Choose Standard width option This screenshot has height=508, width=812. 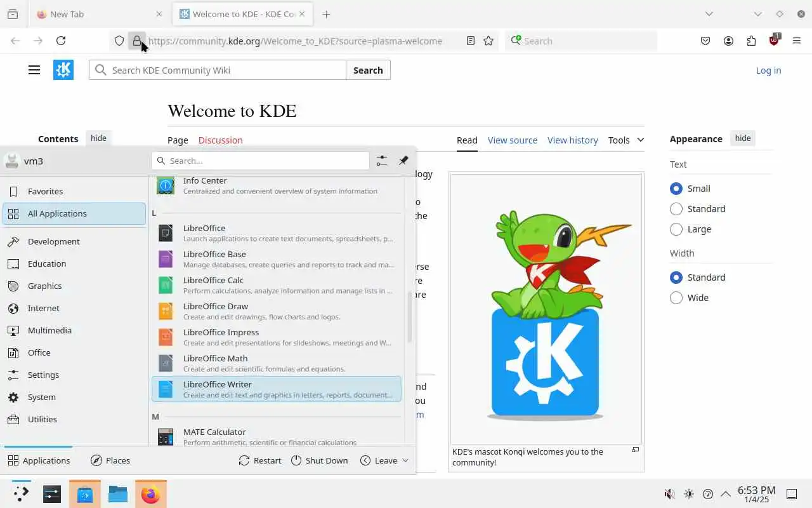(676, 277)
